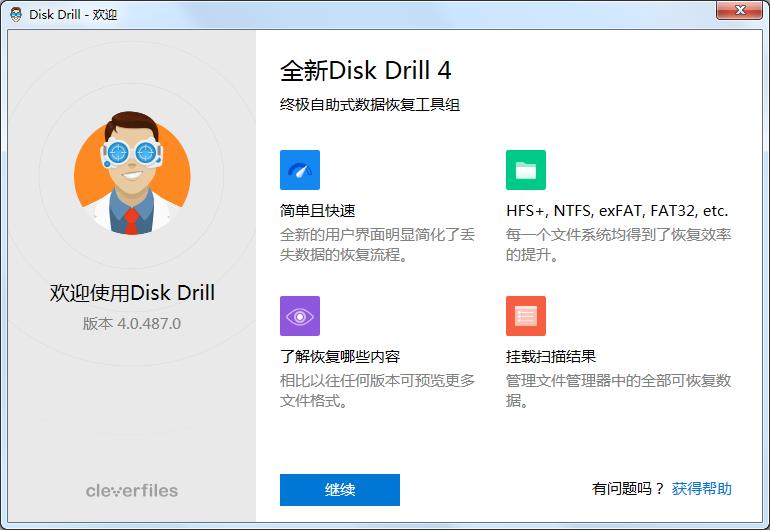Click the window title Disk Drill - 欢迎

(73, 14)
